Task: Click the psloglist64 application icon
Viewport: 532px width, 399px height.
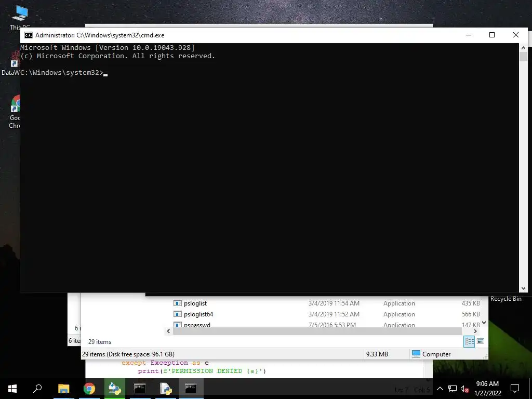Action: 178,314
